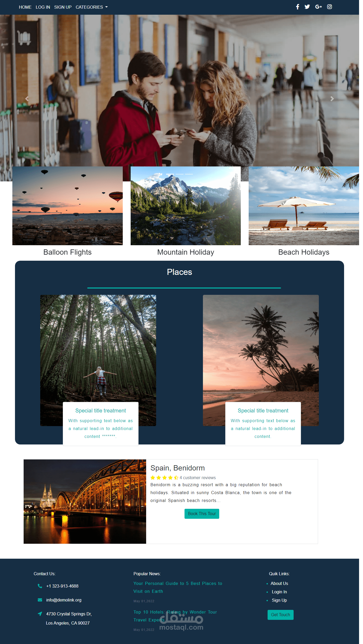Select the Balloon Flights thumbnail

click(x=68, y=206)
